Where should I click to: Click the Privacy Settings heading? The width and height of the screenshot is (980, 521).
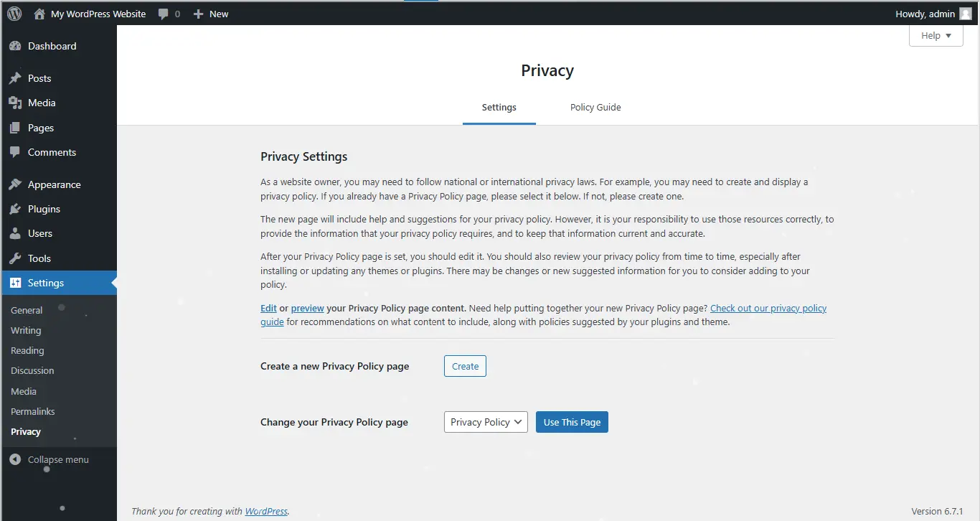[303, 156]
